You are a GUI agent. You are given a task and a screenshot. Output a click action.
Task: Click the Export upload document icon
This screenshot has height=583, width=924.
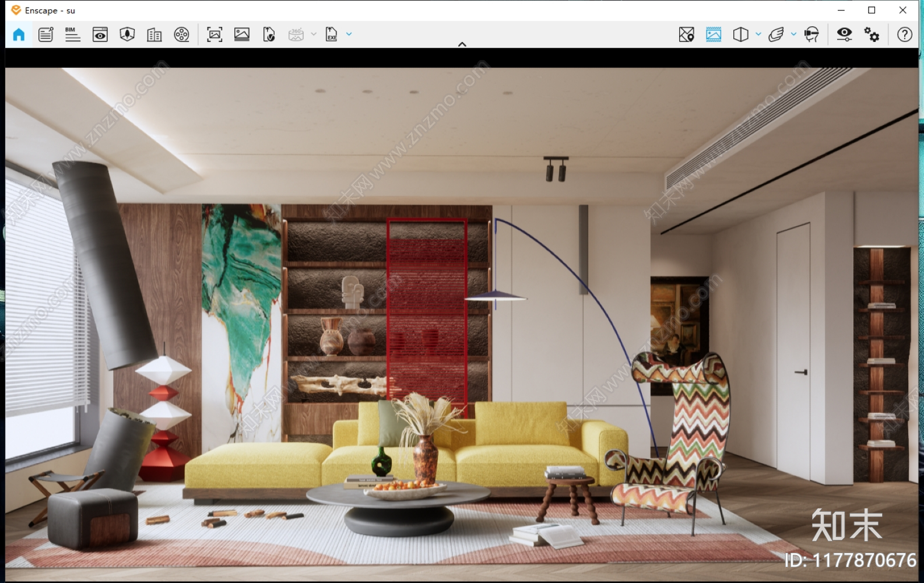point(269,34)
